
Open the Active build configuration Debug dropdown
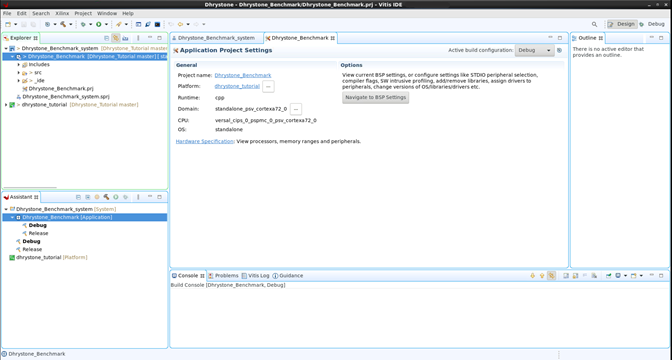pyautogui.click(x=534, y=51)
